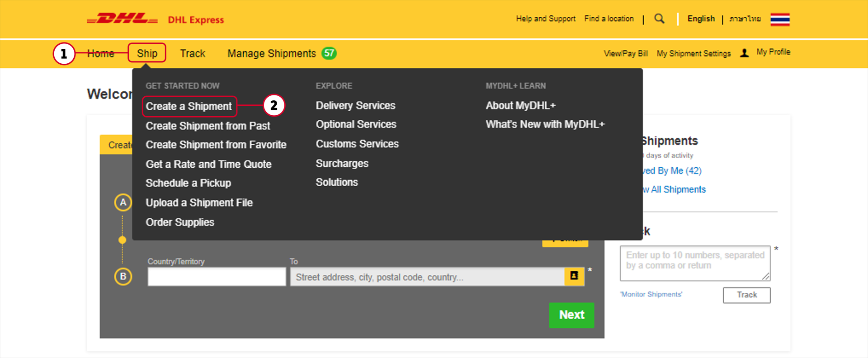
Task: Click DHL Express text link
Action: tap(196, 20)
